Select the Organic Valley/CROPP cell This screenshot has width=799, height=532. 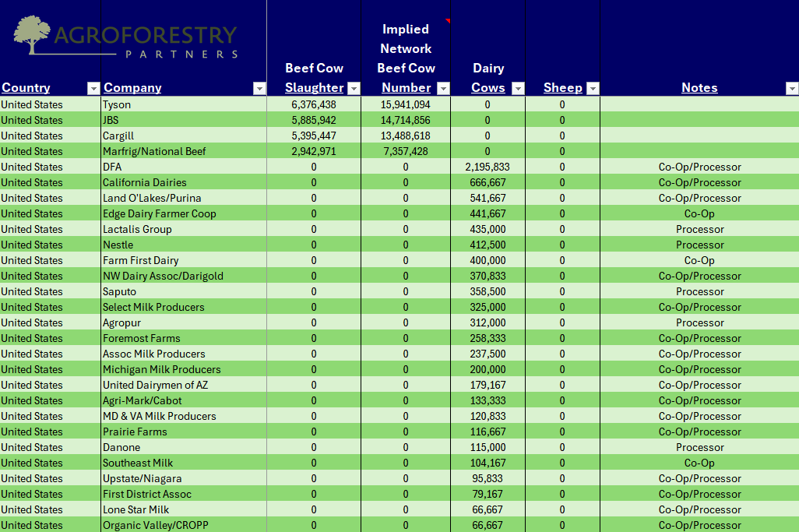click(184, 525)
